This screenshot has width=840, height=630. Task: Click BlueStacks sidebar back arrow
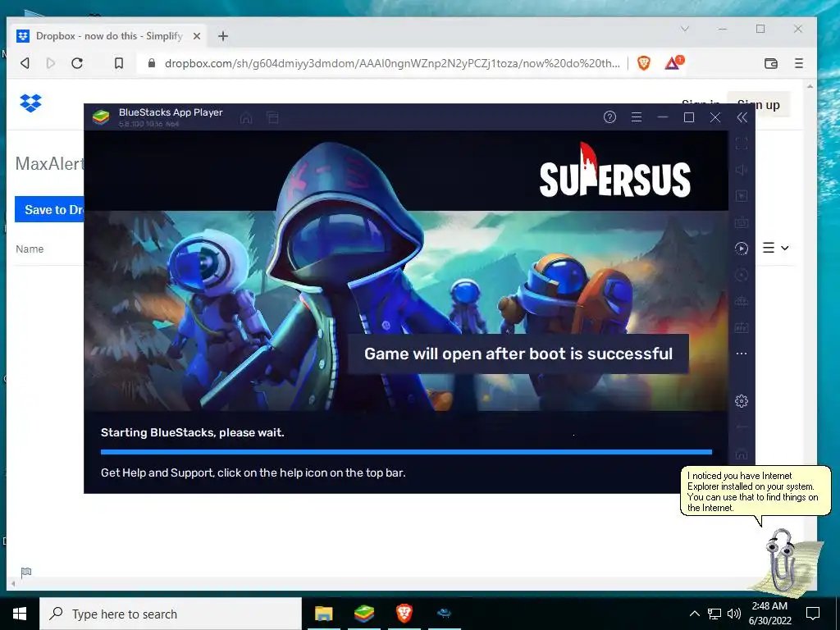pos(742,427)
